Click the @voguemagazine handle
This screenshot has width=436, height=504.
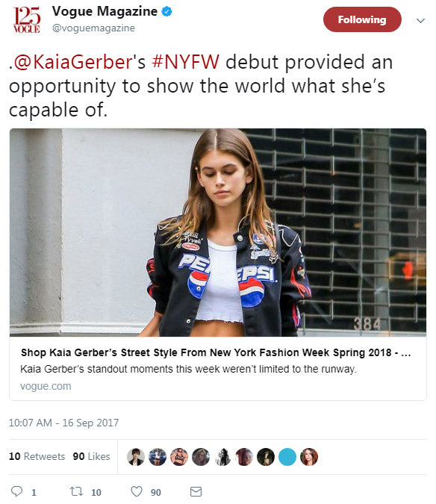(x=93, y=28)
